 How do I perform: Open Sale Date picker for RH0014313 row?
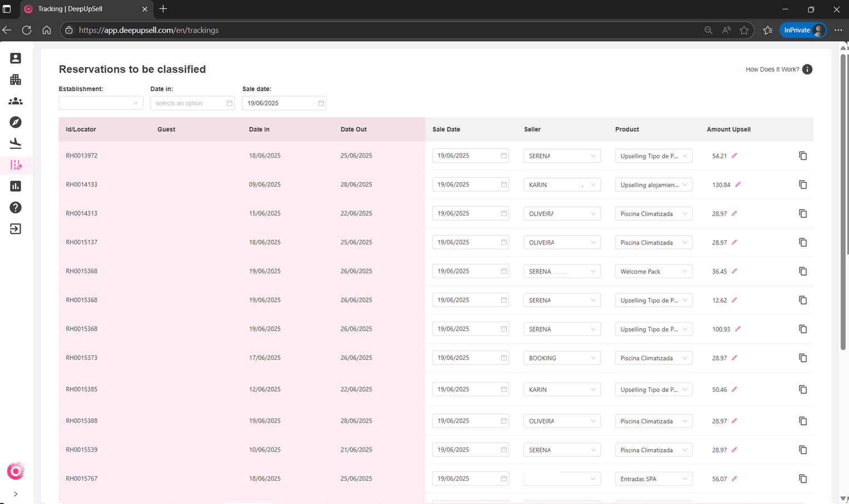point(470,213)
